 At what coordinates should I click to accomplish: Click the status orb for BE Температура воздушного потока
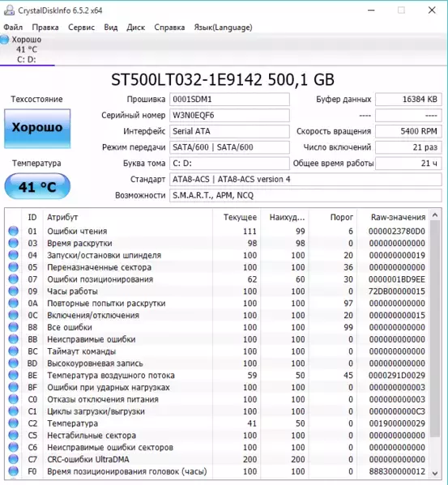[x=13, y=375]
